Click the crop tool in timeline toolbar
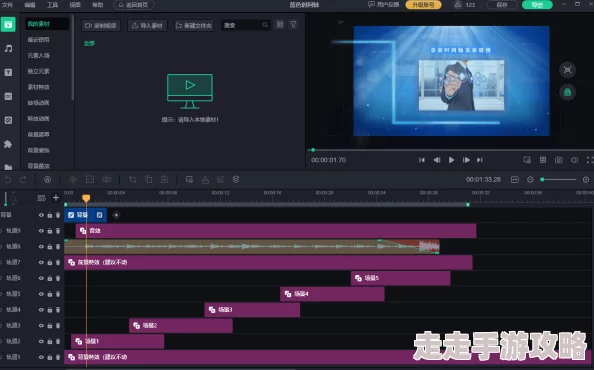This screenshot has width=594, height=370. pos(133,180)
